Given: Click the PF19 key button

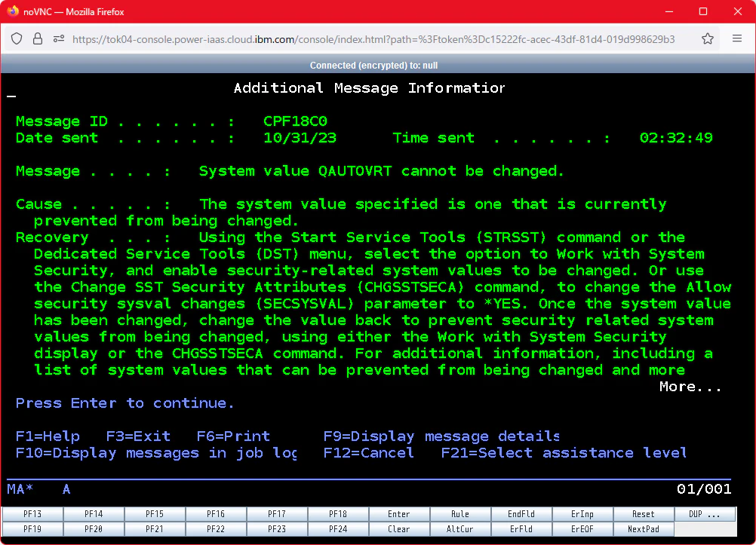Looking at the screenshot, I should click(x=32, y=529).
